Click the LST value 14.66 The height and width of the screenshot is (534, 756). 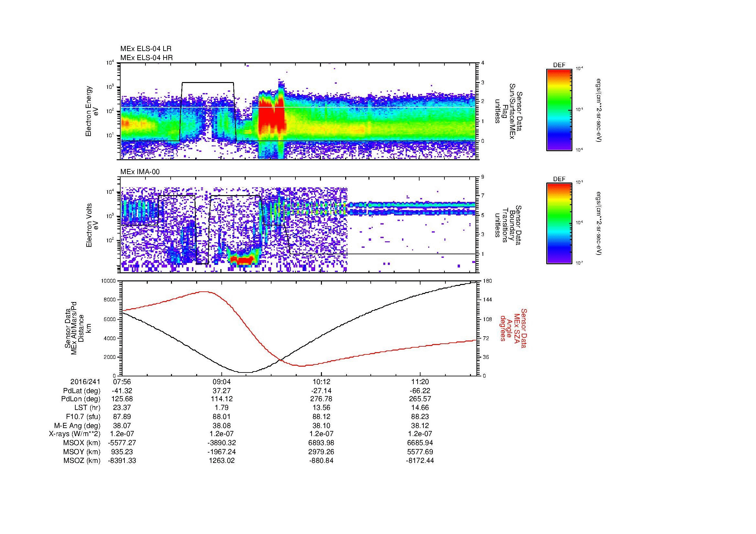tap(421, 408)
